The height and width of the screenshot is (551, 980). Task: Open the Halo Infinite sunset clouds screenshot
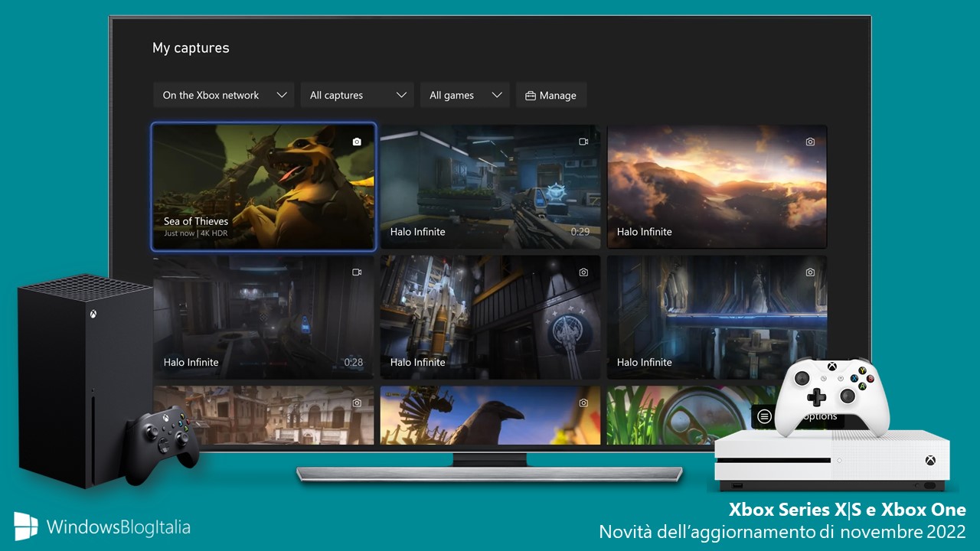[717, 187]
